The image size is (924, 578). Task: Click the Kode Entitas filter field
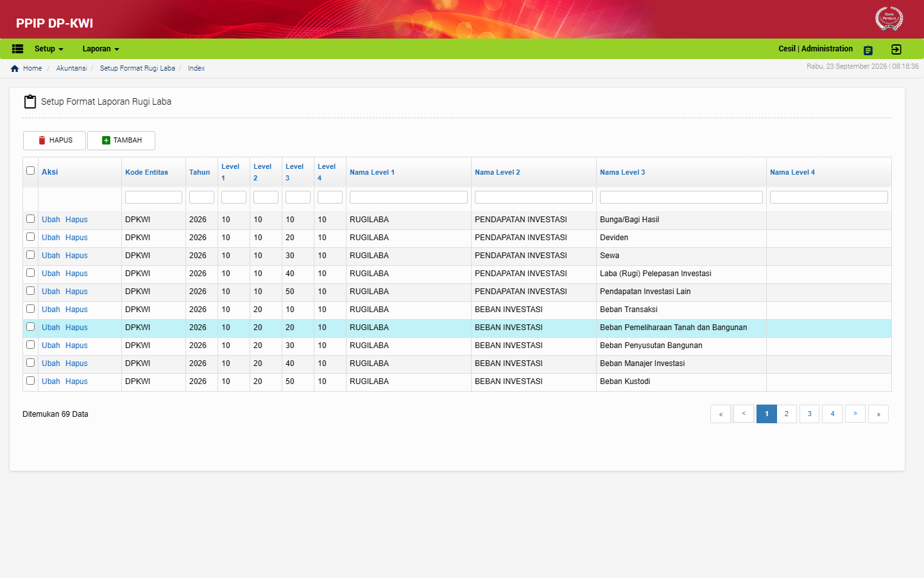(x=153, y=197)
